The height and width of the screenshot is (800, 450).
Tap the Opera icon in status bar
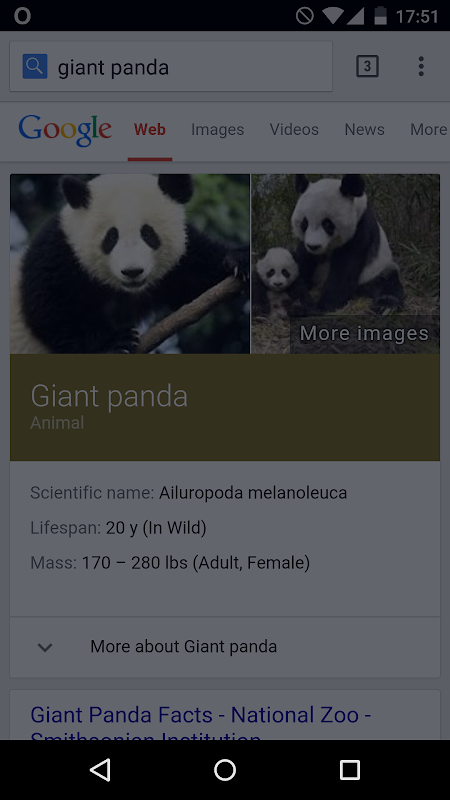point(22,16)
